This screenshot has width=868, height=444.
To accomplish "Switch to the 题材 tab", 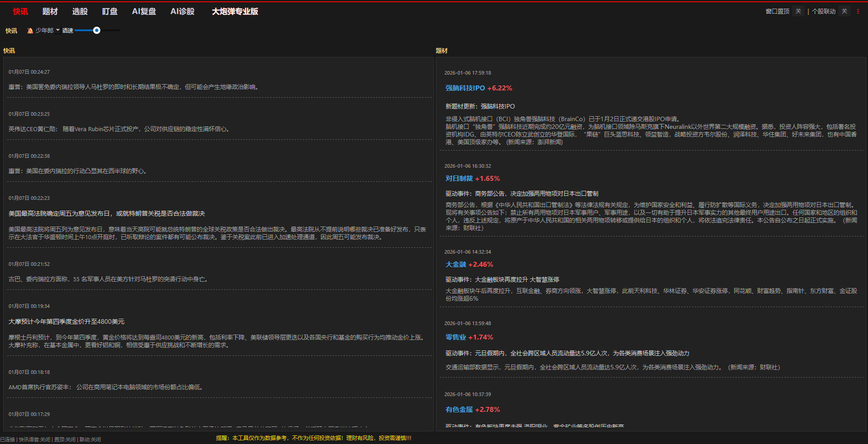I will pos(50,11).
